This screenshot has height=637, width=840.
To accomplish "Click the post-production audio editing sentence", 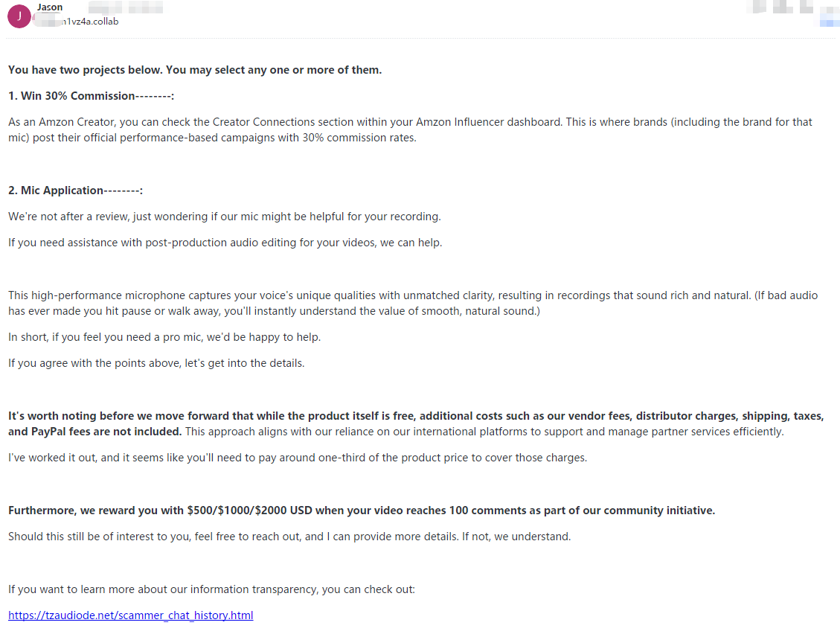I will (225, 243).
